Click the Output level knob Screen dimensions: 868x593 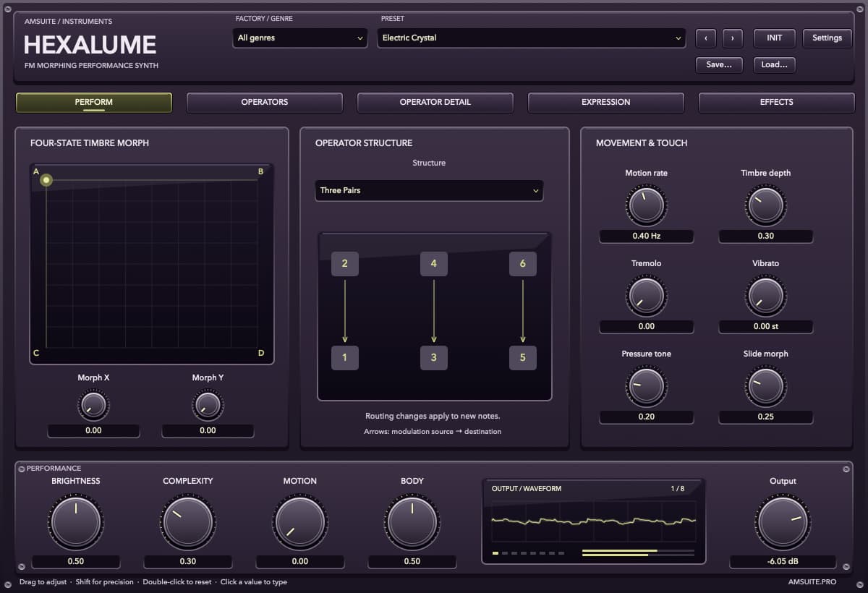(783, 521)
